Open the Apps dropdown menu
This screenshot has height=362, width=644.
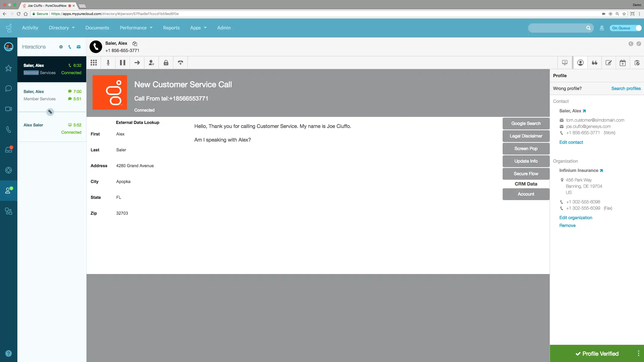(x=198, y=28)
